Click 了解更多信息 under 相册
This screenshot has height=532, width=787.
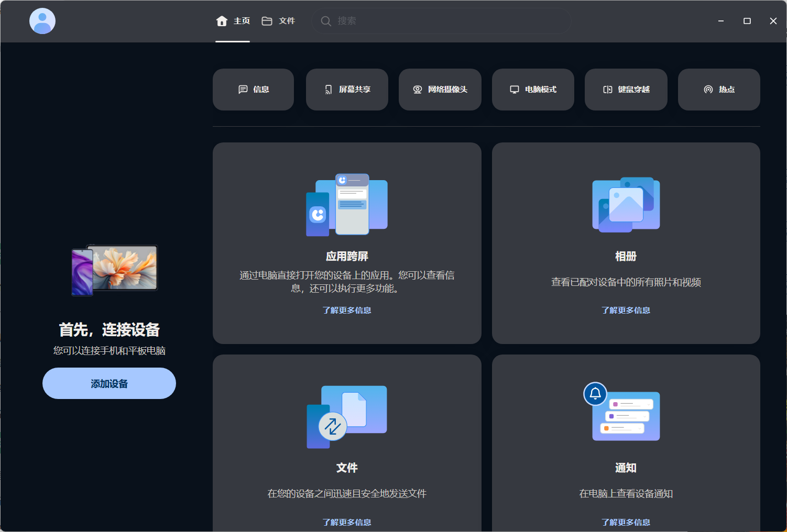[x=626, y=310]
